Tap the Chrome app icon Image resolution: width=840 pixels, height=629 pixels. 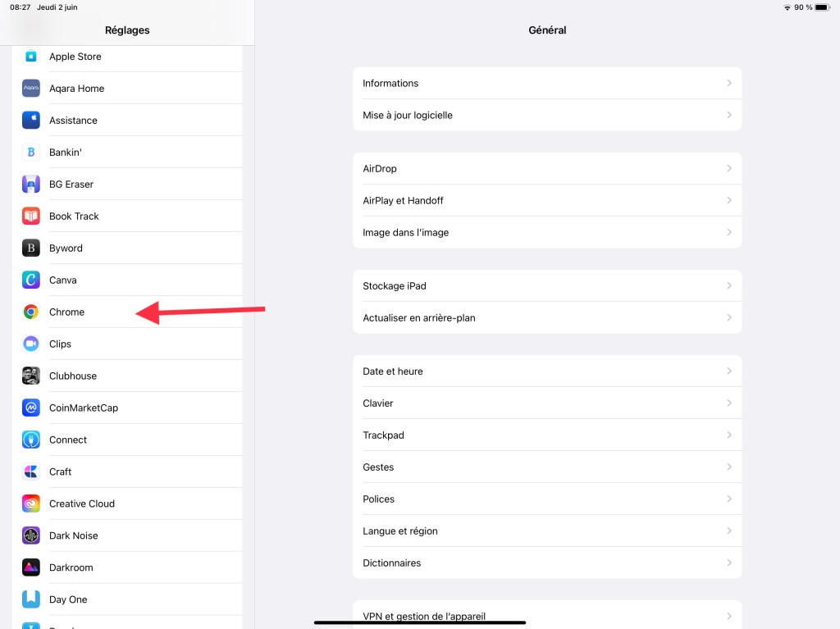[x=31, y=312]
